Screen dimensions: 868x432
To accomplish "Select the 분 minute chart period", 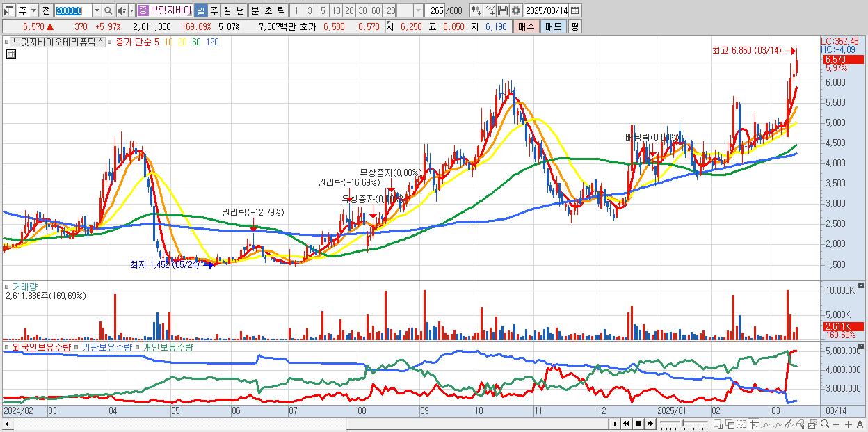I will (x=255, y=11).
